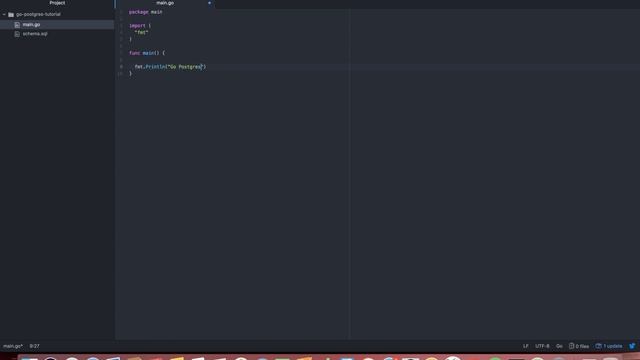The height and width of the screenshot is (360, 640).
Task: Click the schema.sql file icon
Action: click(17, 34)
